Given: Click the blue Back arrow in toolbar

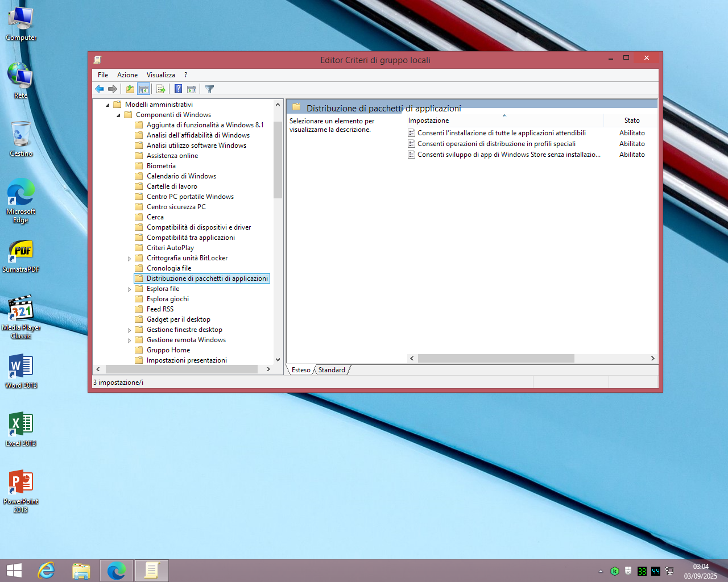Looking at the screenshot, I should (x=100, y=89).
